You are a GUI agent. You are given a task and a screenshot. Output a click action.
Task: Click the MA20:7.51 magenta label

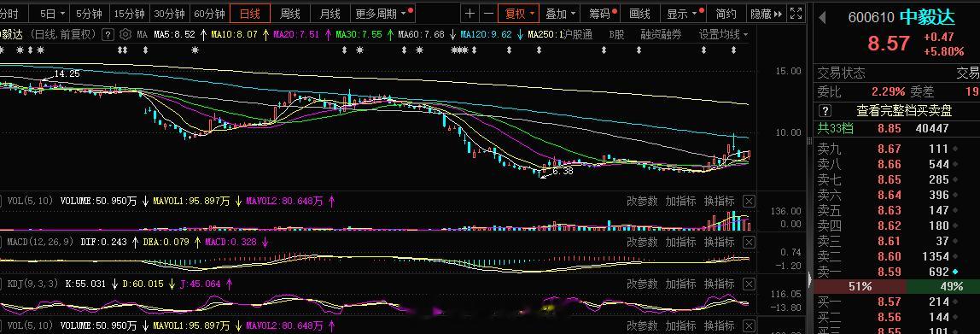[296, 35]
